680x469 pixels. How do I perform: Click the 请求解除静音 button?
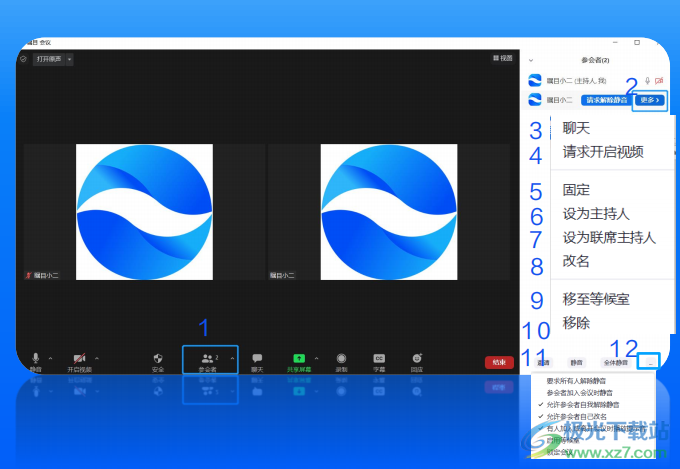607,100
